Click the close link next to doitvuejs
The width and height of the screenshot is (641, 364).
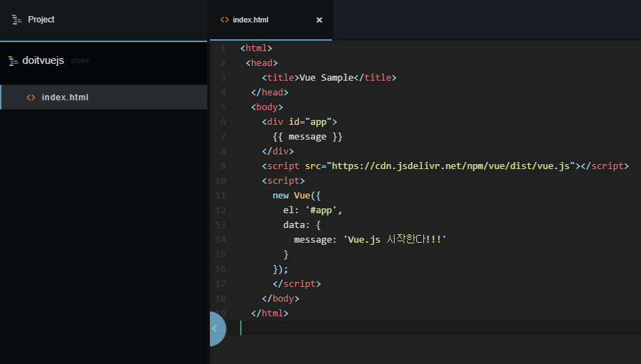click(80, 60)
